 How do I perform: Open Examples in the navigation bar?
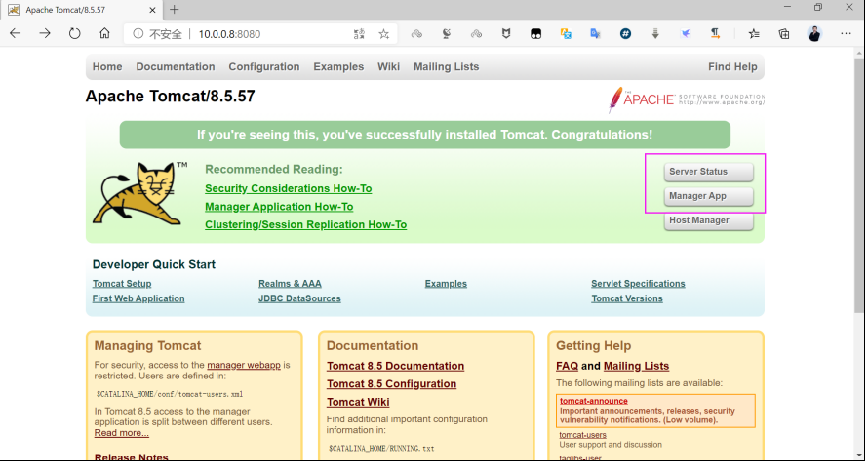[338, 67]
